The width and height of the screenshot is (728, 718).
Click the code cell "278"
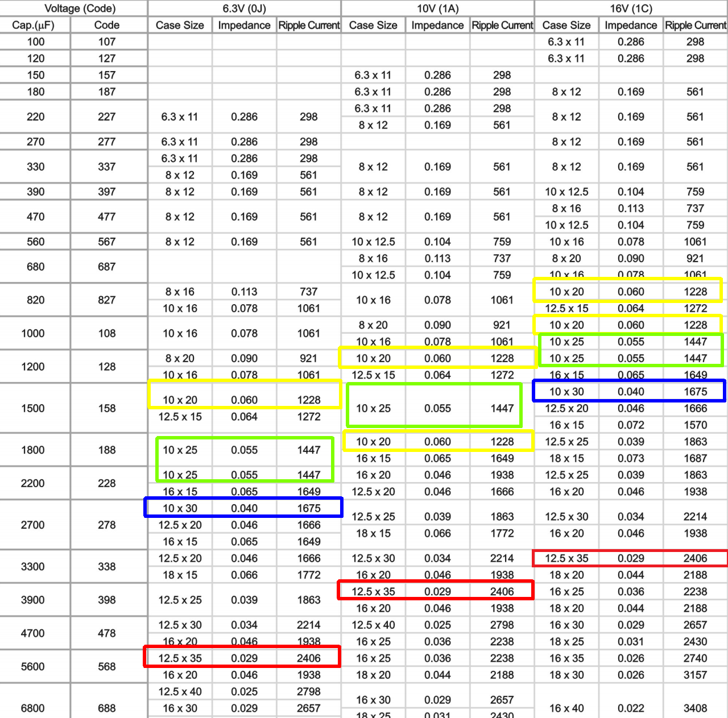pyautogui.click(x=107, y=525)
